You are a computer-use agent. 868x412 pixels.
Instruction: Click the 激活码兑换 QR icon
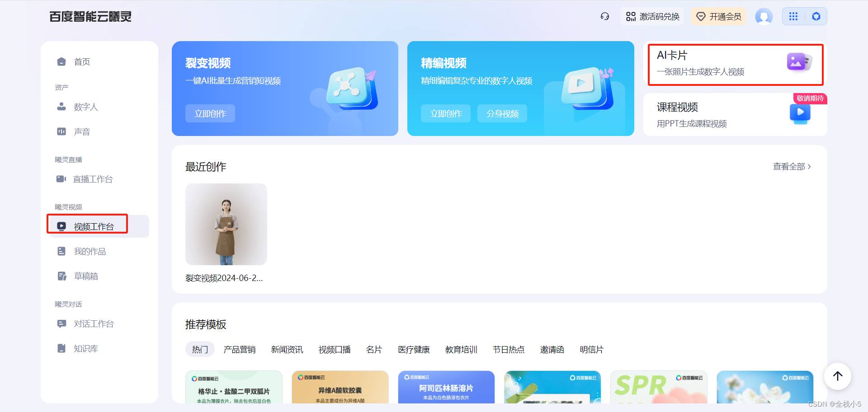pyautogui.click(x=631, y=17)
